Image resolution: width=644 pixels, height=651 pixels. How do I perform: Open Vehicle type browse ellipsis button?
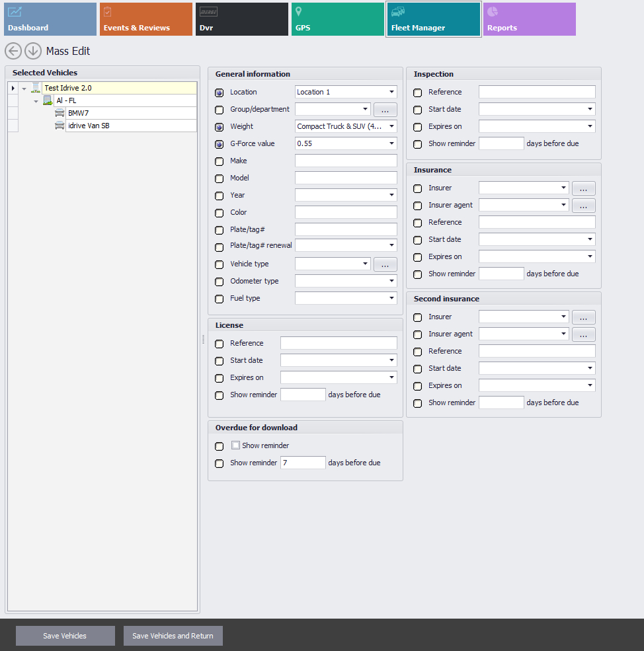click(385, 264)
